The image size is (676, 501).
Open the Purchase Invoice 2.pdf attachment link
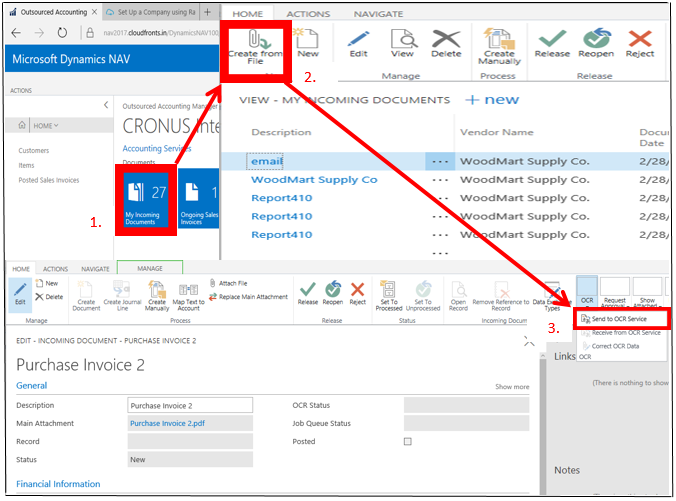tap(167, 423)
